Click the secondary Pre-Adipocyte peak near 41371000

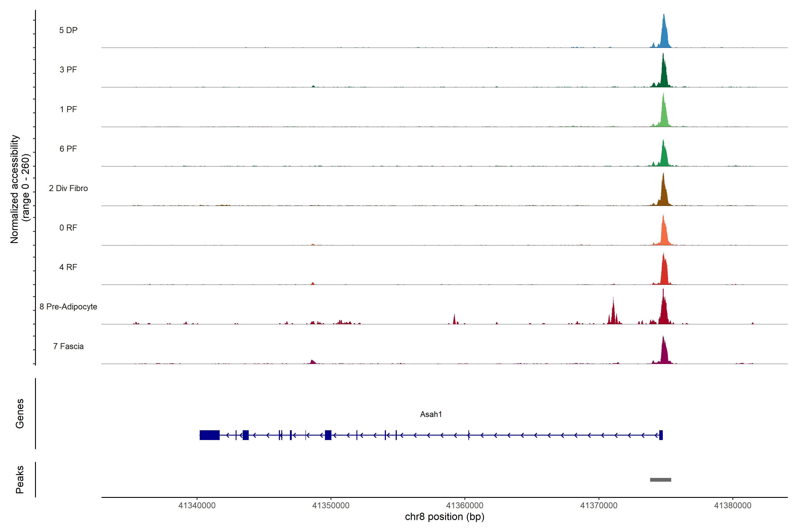613,314
